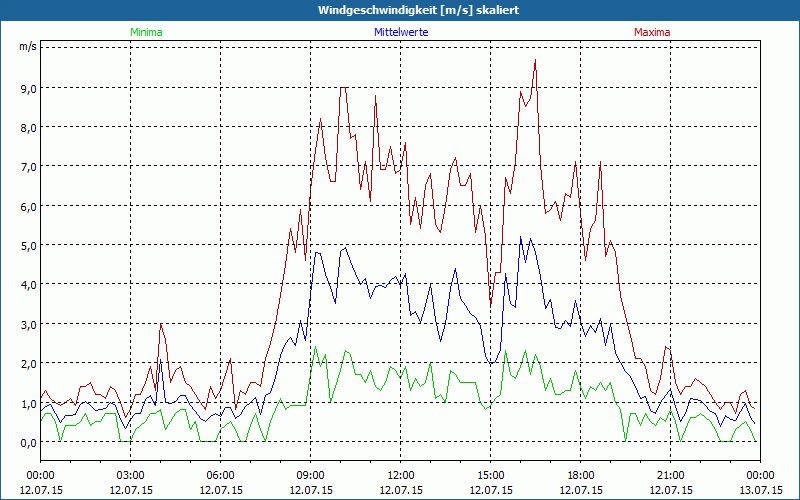Click the 13.07.15 date label
The height and width of the screenshot is (500, 800).
pos(760,490)
